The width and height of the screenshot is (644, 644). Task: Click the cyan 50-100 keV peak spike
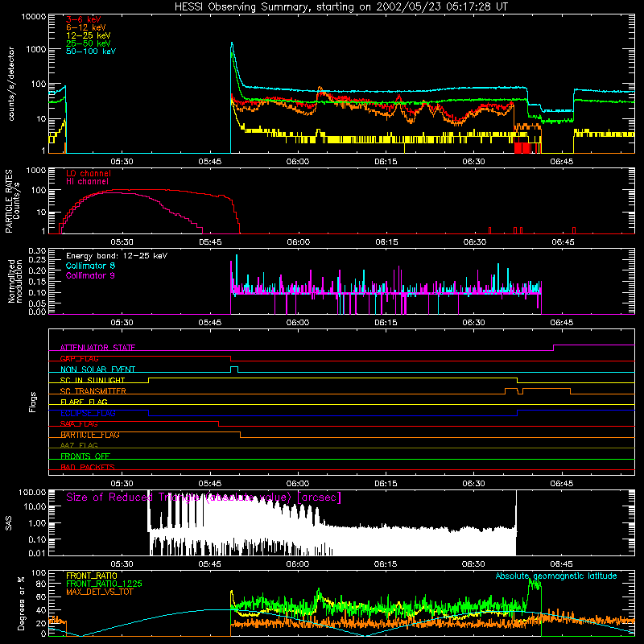(x=232, y=43)
